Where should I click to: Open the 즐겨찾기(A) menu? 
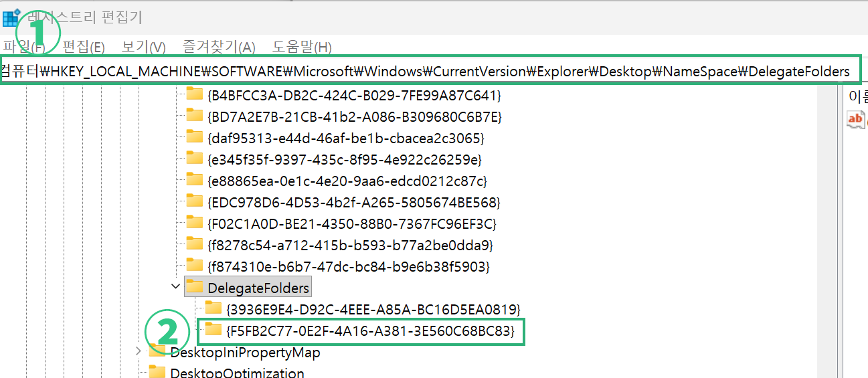pyautogui.click(x=219, y=47)
